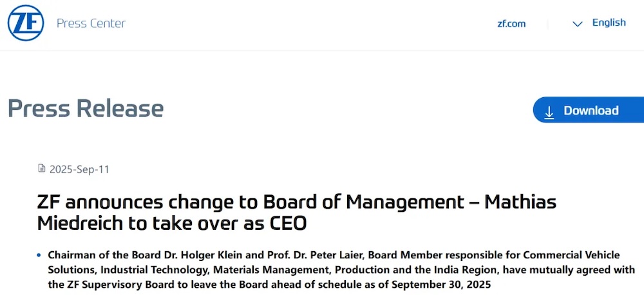
Task: Click the download arrow icon
Action: (x=549, y=111)
